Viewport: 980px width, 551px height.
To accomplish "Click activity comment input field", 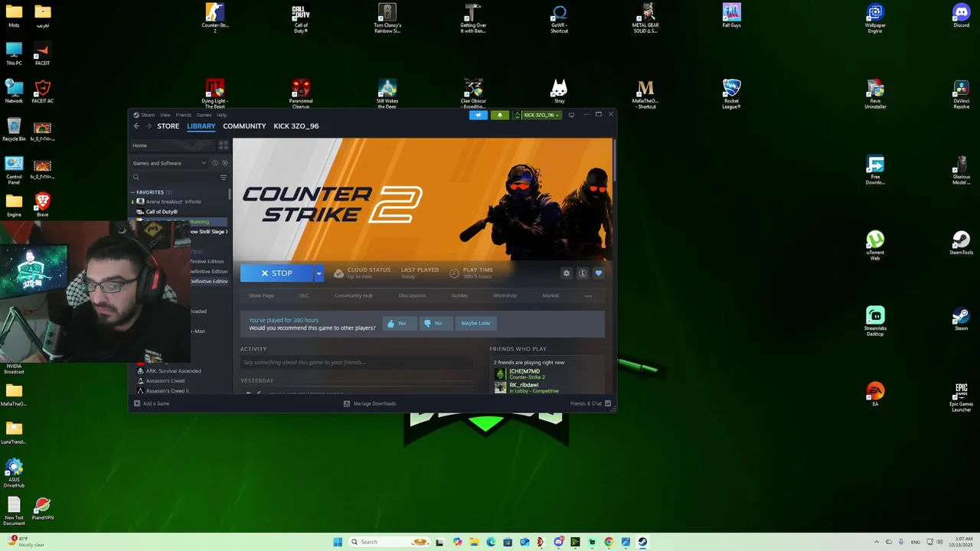I will [x=356, y=362].
